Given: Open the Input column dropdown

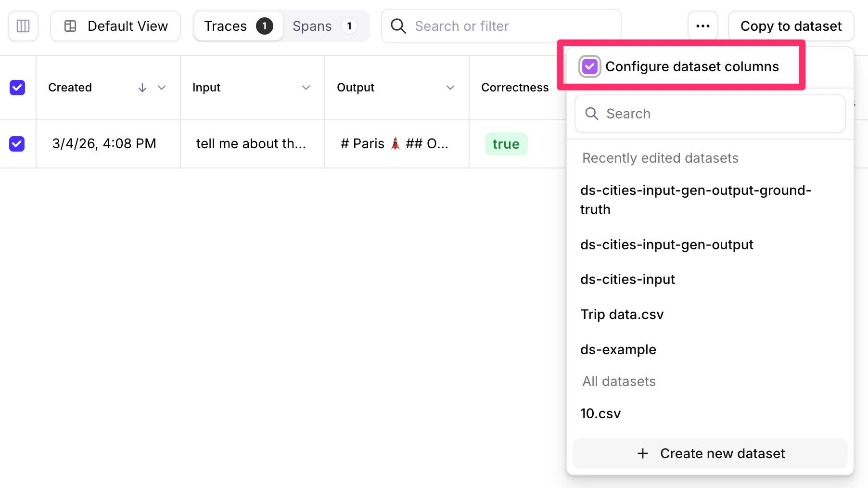Looking at the screenshot, I should coord(306,88).
